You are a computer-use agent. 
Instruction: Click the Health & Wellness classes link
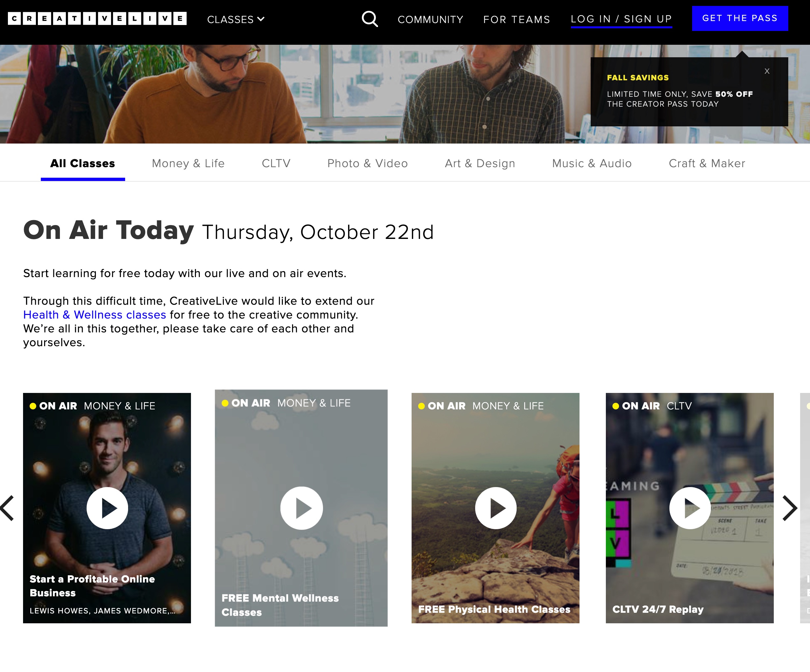[94, 314]
